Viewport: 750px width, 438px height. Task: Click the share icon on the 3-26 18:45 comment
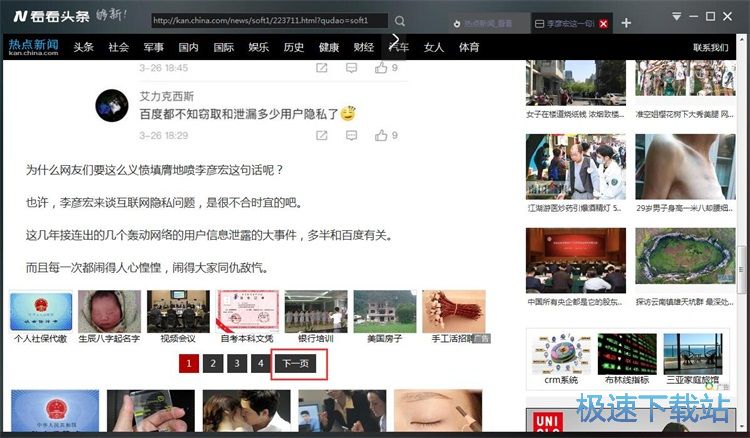[x=322, y=68]
